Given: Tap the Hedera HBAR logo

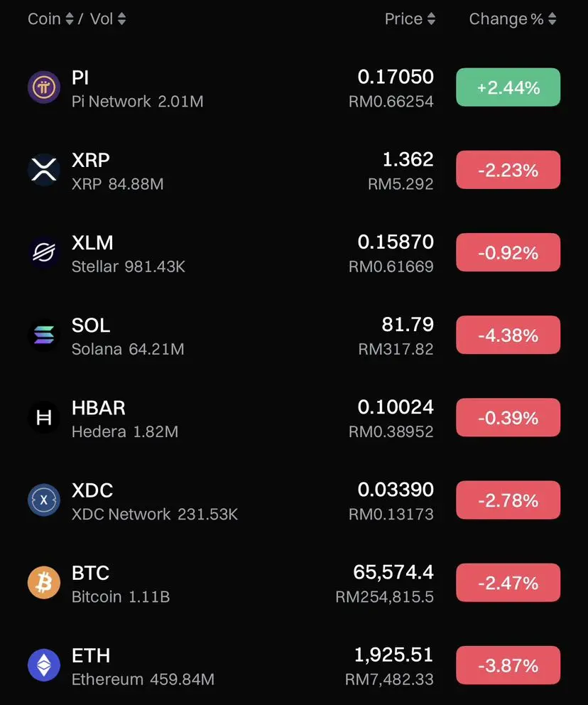Looking at the screenshot, I should 43,418.
